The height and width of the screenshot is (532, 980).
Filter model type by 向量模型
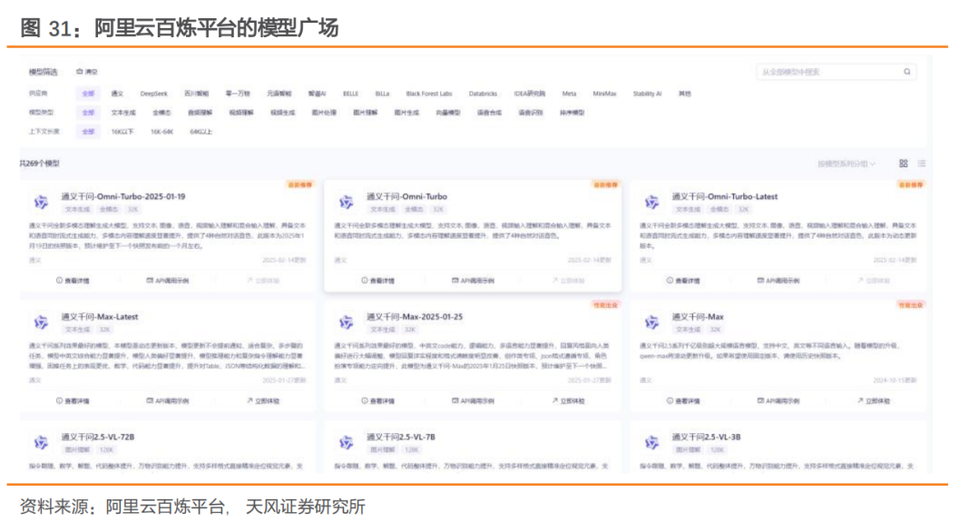tap(447, 113)
